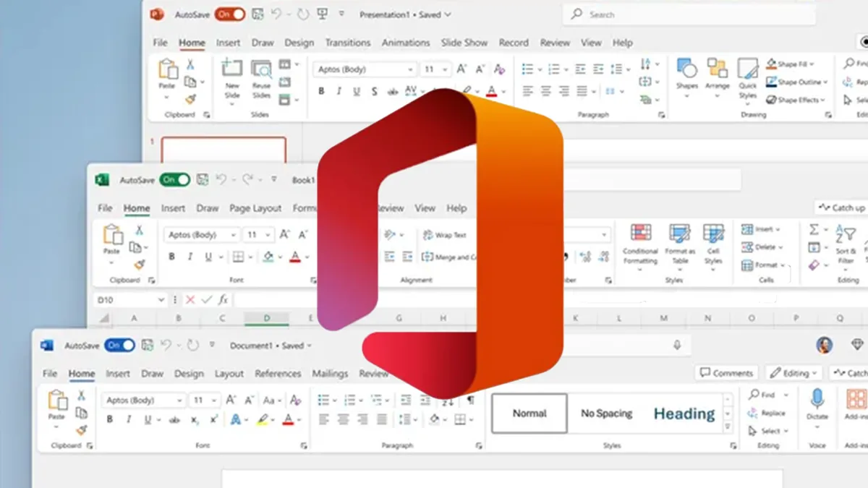The image size is (868, 488).
Task: Click Catch up button in the Excel window
Action: [x=842, y=207]
